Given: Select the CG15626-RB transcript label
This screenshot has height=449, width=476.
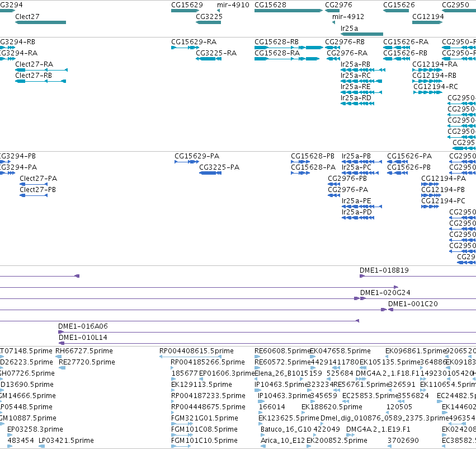Looking at the screenshot, I should (x=406, y=53).
